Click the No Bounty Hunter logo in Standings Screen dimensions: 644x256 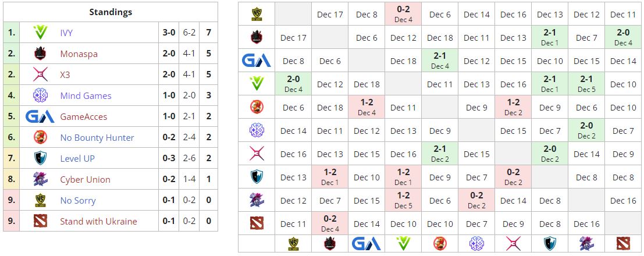pos(40,137)
